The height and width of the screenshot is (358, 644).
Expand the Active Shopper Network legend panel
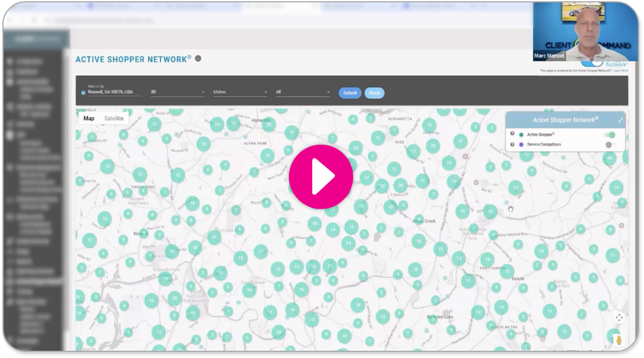point(620,120)
